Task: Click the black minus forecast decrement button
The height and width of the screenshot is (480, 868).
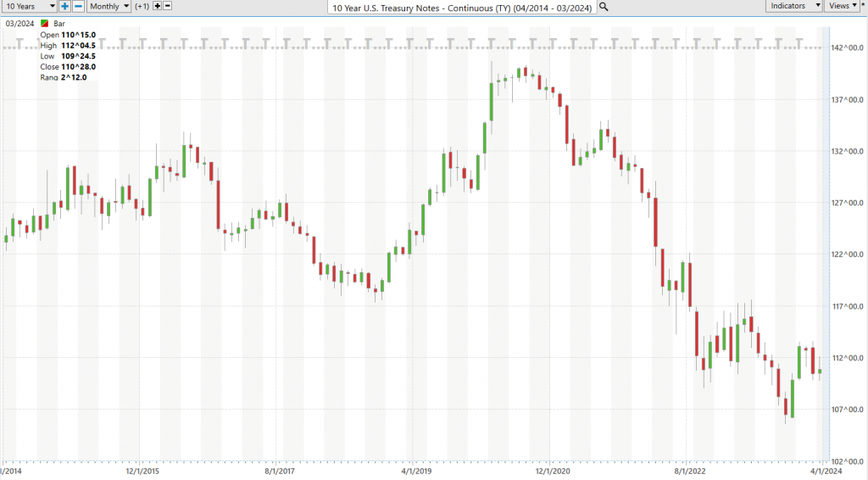Action: point(167,6)
